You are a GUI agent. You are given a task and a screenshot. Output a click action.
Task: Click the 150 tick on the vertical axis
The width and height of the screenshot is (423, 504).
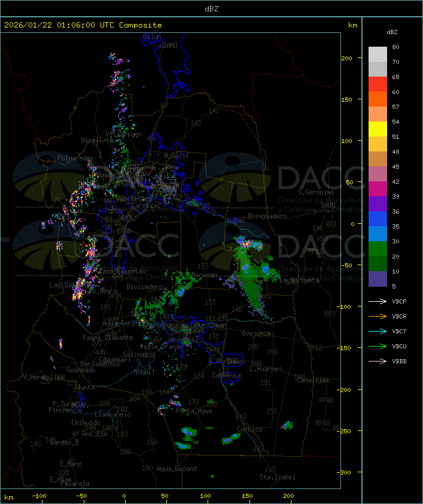tap(346, 99)
